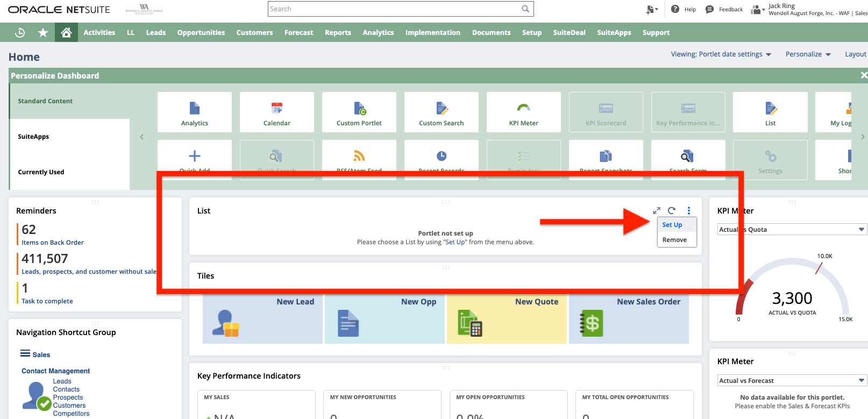Click the Oracle NetSuite logo
This screenshot has width=868, height=419.
click(x=59, y=10)
